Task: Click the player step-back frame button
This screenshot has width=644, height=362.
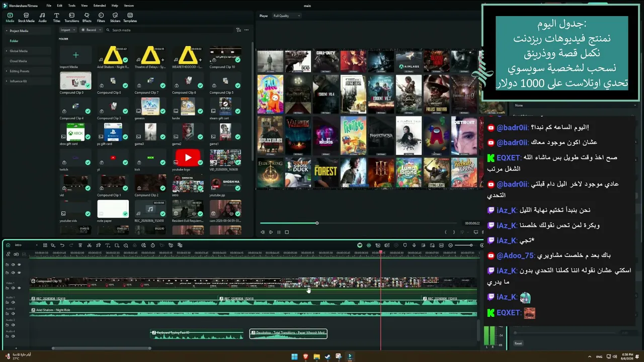Action: point(263,232)
